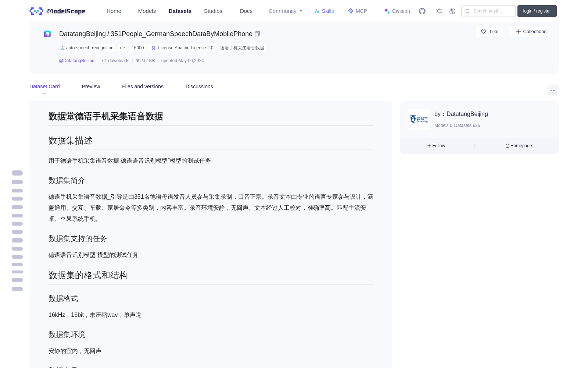Click the Models 0 count text
588x368 pixels.
(443, 125)
